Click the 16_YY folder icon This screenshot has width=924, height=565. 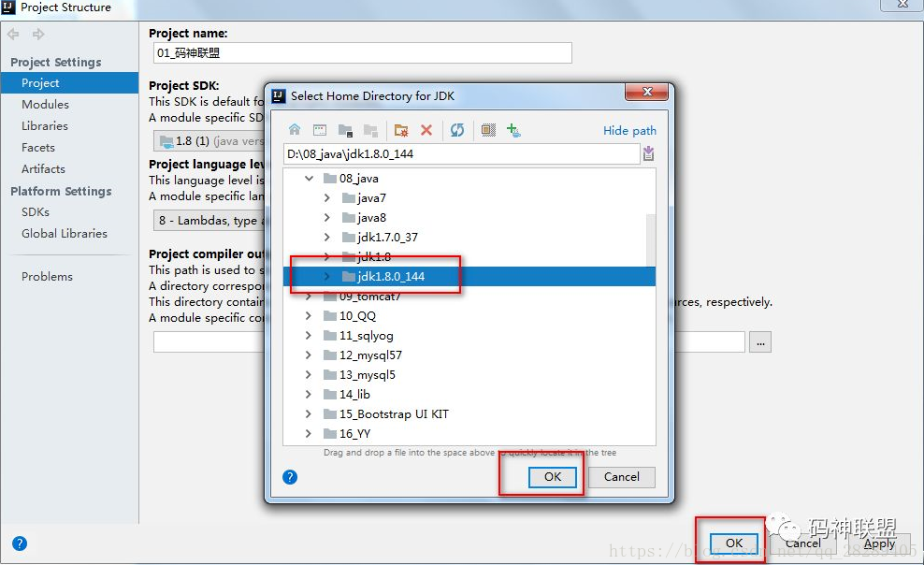click(330, 434)
